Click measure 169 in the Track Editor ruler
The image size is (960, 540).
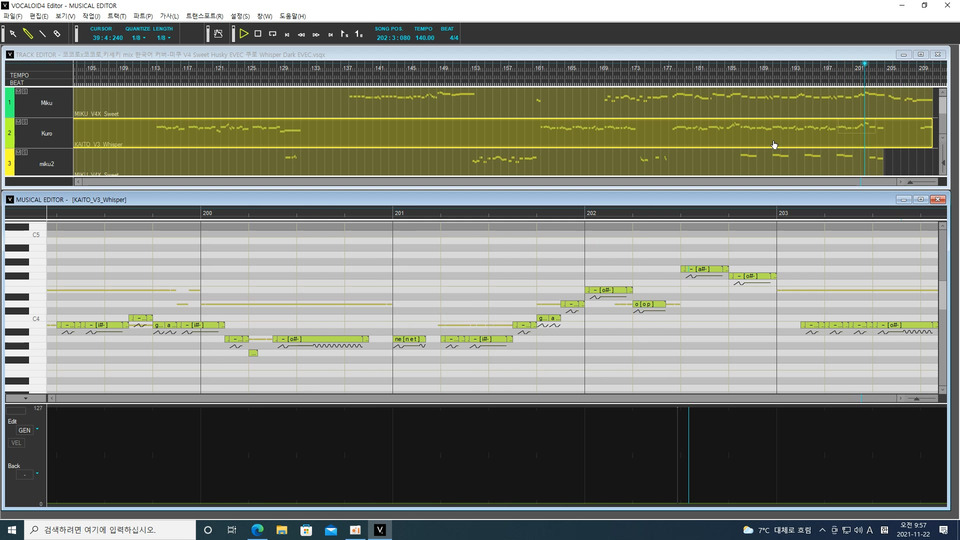point(604,68)
